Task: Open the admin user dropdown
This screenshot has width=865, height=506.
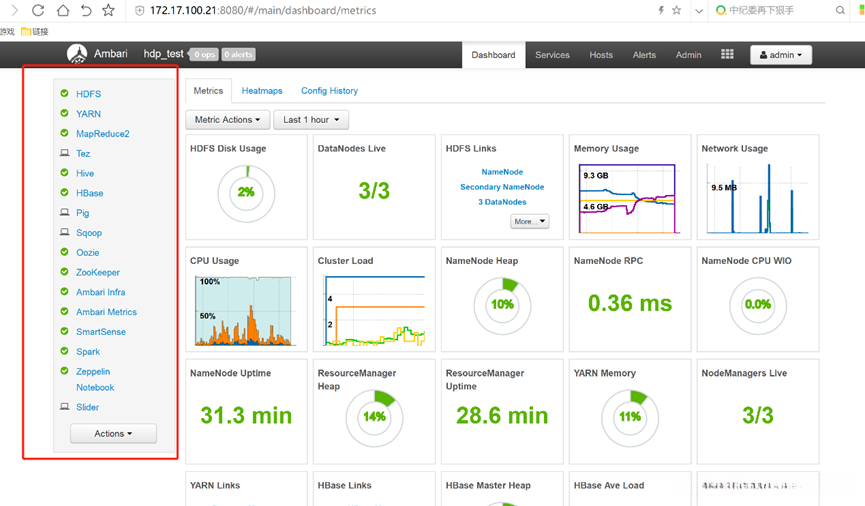Action: (x=781, y=55)
